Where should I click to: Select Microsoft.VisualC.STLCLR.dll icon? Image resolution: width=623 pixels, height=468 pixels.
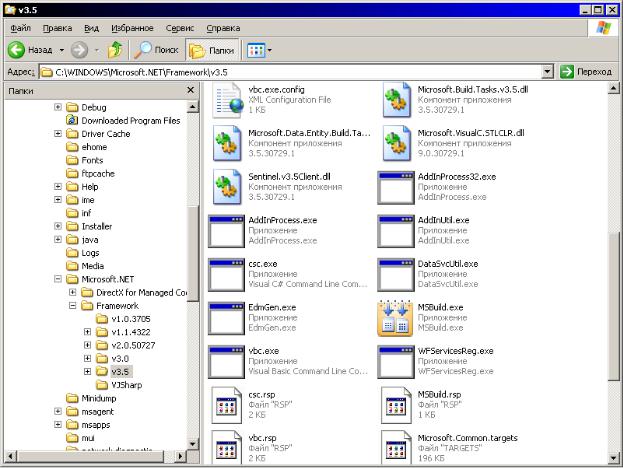click(x=397, y=143)
